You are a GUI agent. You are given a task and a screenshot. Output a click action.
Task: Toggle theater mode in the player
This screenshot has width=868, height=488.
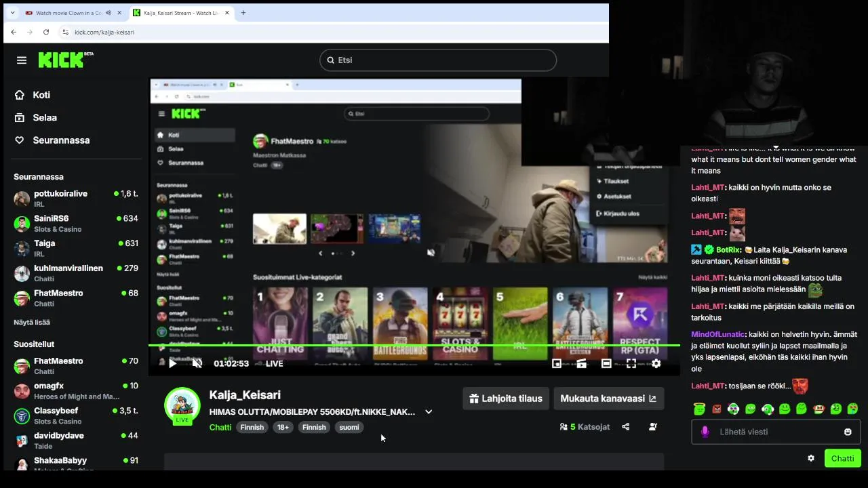click(x=606, y=363)
